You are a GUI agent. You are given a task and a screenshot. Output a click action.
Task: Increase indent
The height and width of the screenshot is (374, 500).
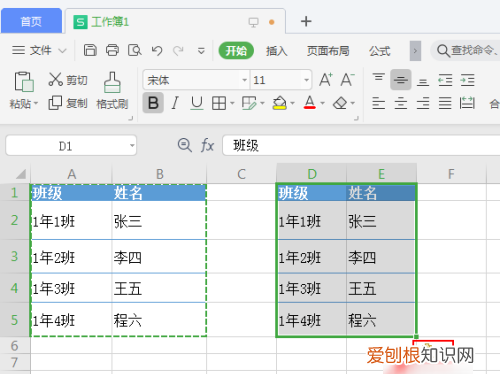point(467,80)
